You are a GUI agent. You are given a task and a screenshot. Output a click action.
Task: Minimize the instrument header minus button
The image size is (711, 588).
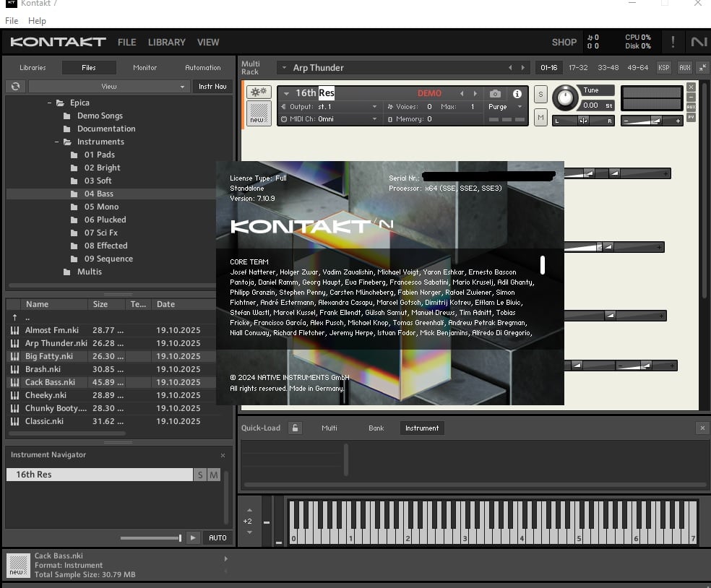(691, 97)
